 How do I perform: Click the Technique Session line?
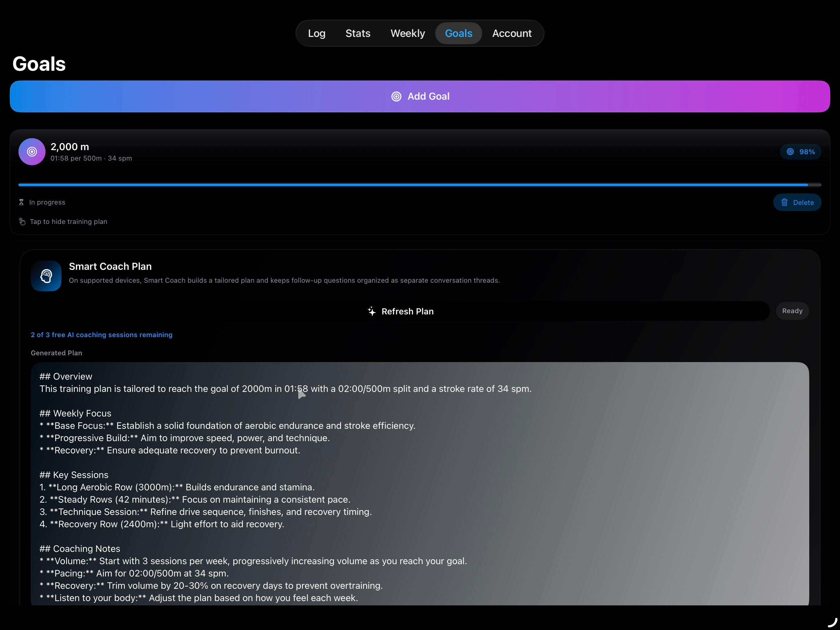click(205, 512)
